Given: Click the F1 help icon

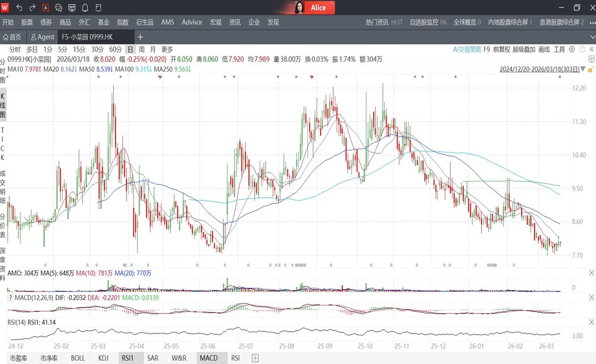Looking at the screenshot, I should pyautogui.click(x=98, y=8).
